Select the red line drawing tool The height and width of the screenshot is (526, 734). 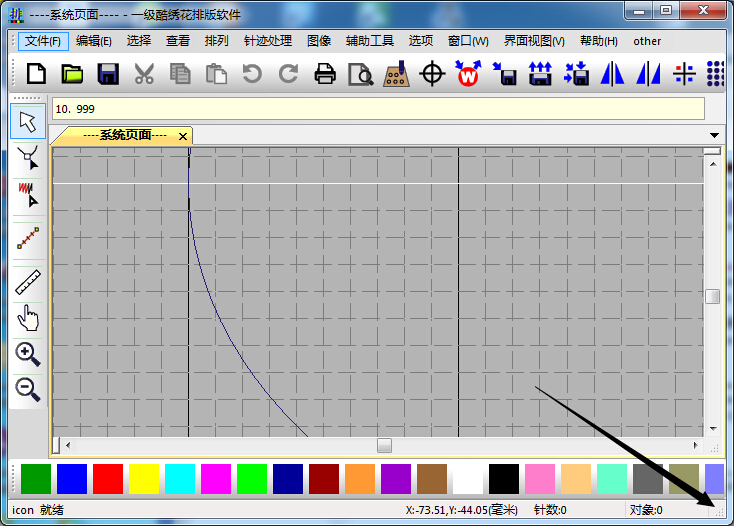(x=28, y=238)
